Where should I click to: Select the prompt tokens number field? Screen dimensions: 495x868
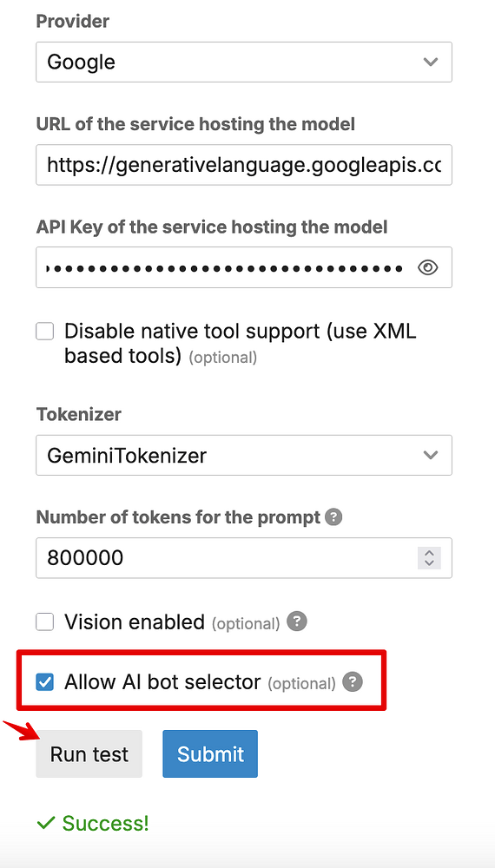click(244, 558)
